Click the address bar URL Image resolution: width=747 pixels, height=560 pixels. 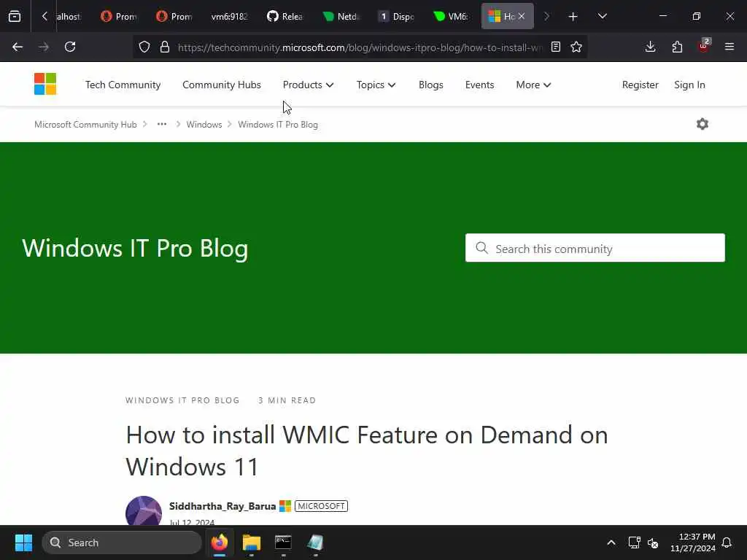click(360, 47)
